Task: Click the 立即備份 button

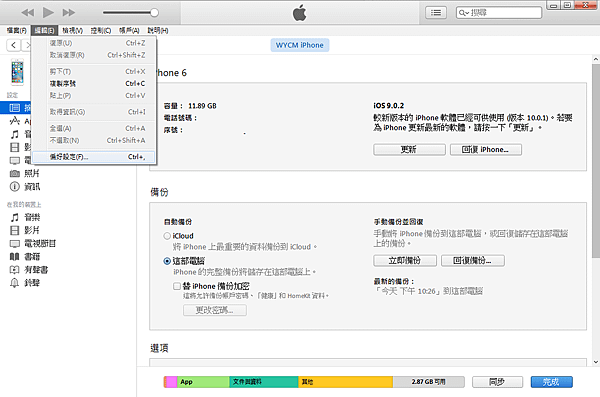Action: click(405, 261)
